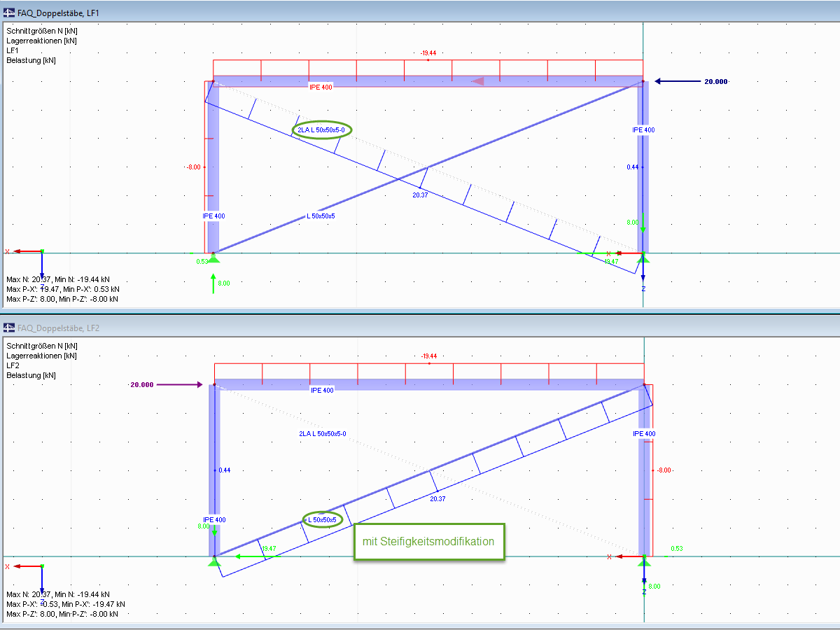Click the 0.44 column value in LF1
This screenshot has width=840, height=630.
[x=633, y=167]
